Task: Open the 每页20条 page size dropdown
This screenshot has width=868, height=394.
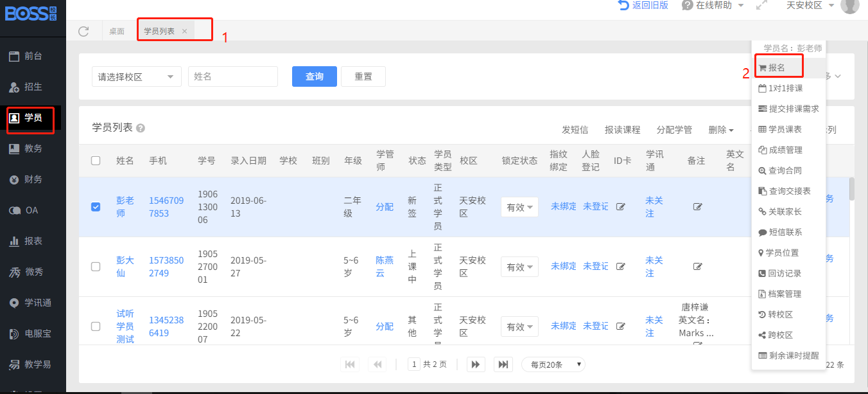Action: (x=553, y=364)
